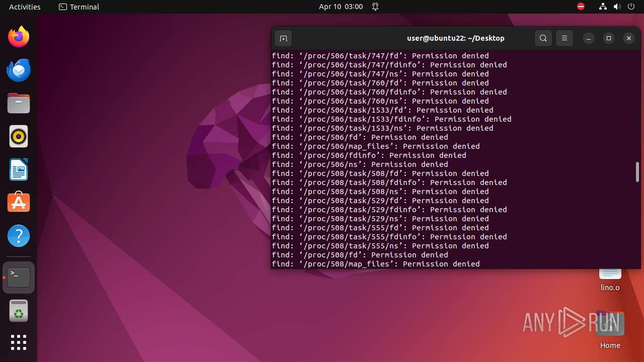Launch Thunderbird mail from the dock

(x=19, y=70)
